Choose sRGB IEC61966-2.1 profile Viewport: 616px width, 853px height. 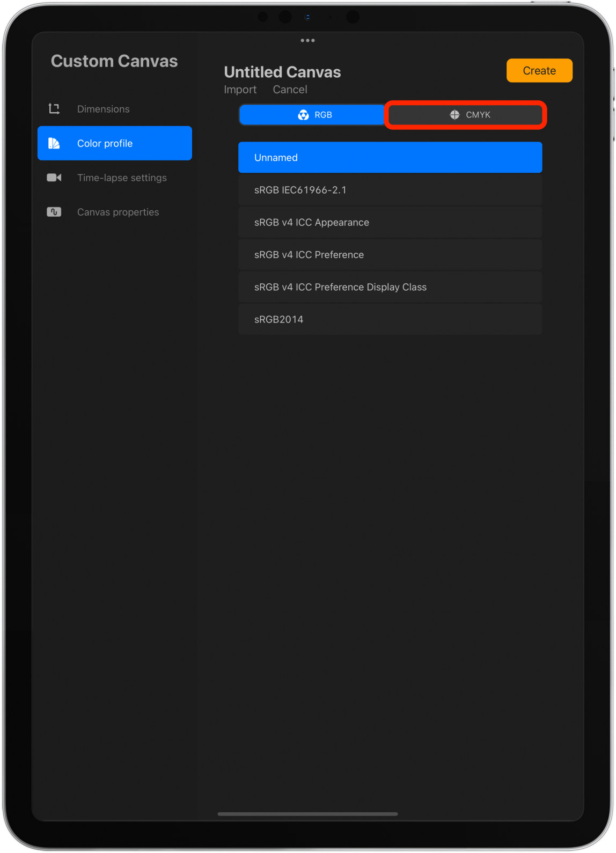pyautogui.click(x=390, y=190)
